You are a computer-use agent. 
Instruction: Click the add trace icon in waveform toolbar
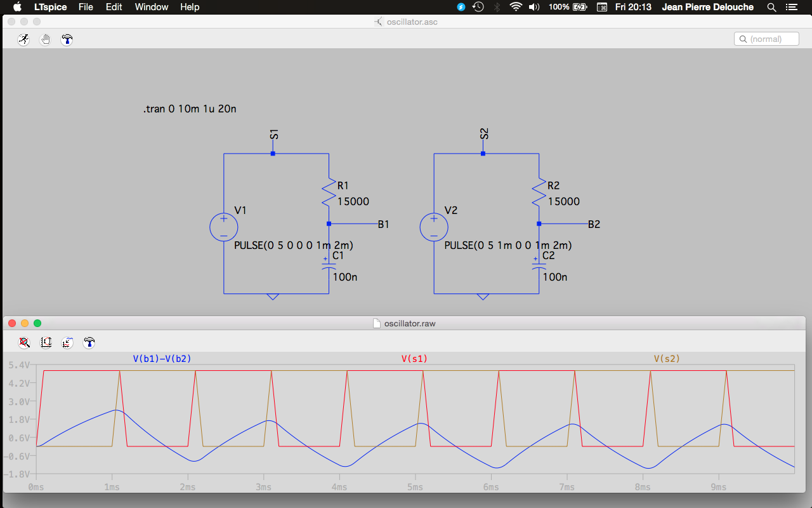[x=67, y=342]
